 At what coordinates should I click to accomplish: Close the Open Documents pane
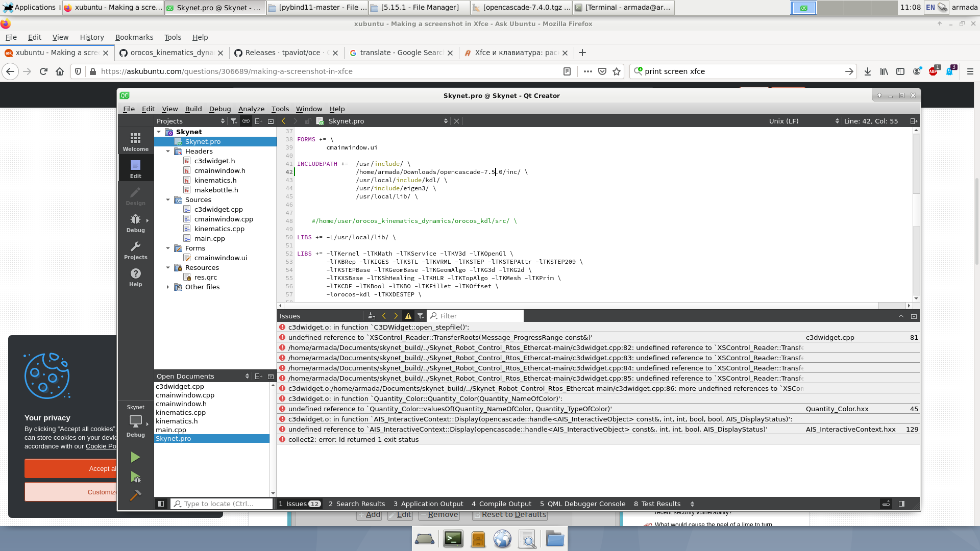pyautogui.click(x=271, y=376)
